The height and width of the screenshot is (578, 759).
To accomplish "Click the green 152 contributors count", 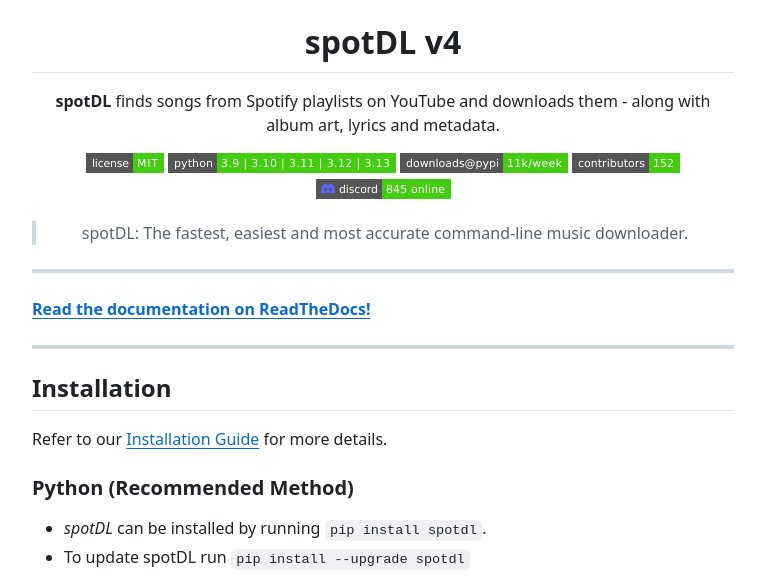I will [x=664, y=163].
